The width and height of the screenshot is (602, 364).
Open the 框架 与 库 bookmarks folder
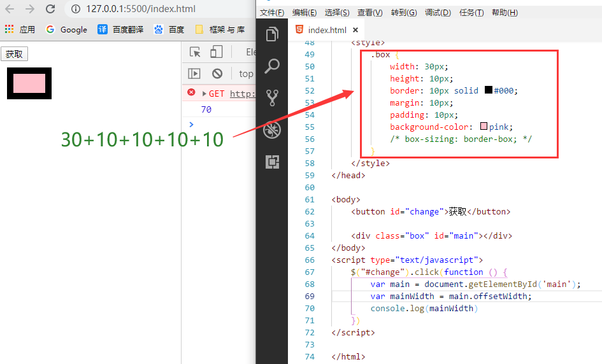click(220, 29)
